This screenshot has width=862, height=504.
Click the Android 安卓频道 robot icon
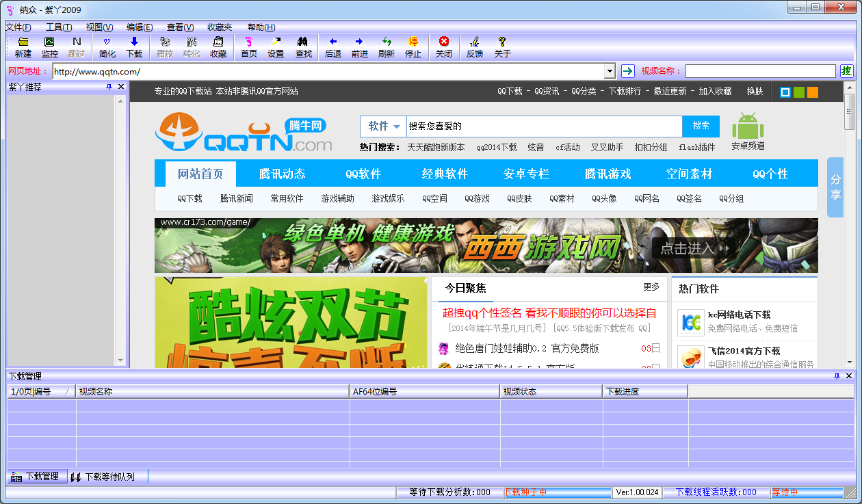pyautogui.click(x=748, y=125)
